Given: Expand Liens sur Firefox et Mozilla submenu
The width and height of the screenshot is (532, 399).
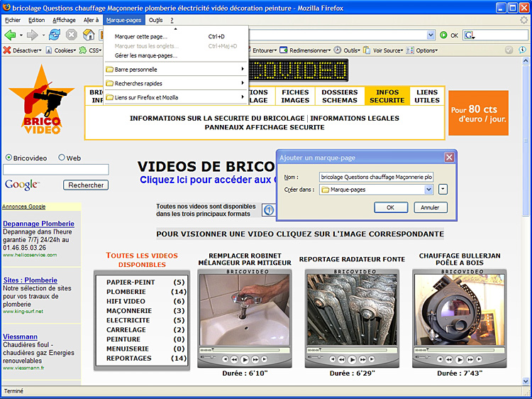Looking at the screenshot, I should click(x=243, y=97).
